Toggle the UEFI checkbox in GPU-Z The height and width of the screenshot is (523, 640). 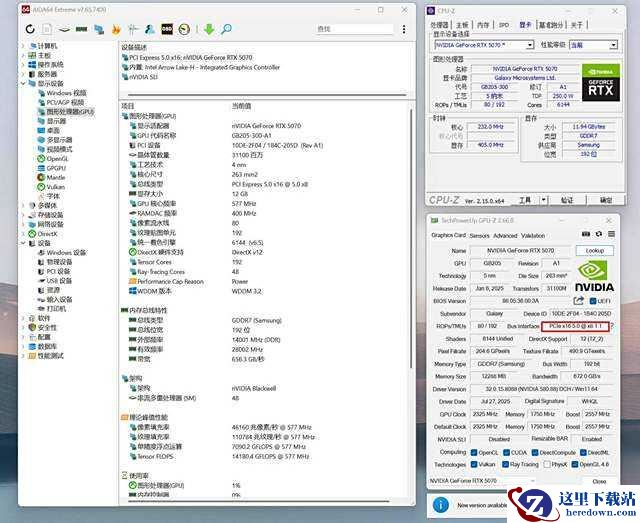point(593,301)
